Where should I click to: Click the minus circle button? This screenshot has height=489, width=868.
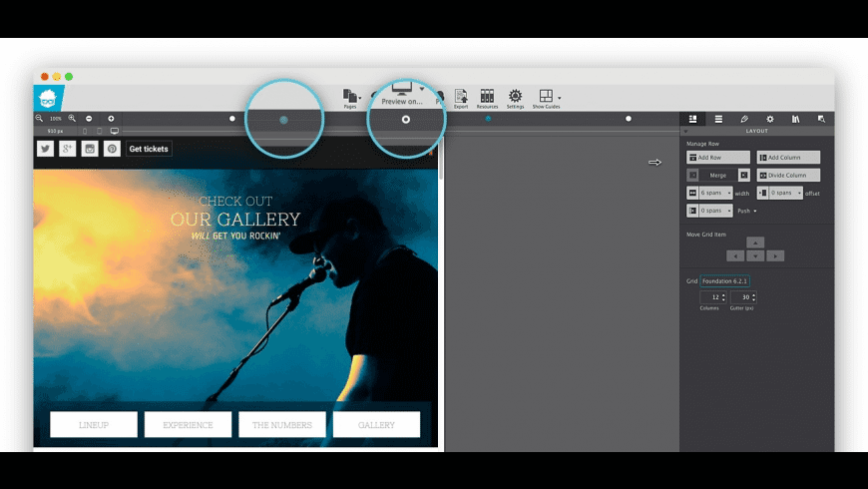tap(89, 119)
